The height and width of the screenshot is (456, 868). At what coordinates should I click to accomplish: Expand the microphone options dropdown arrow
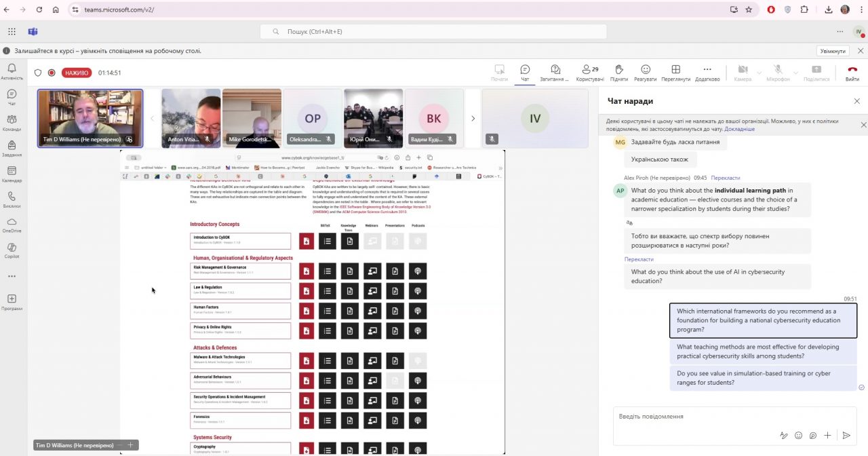[x=795, y=72]
